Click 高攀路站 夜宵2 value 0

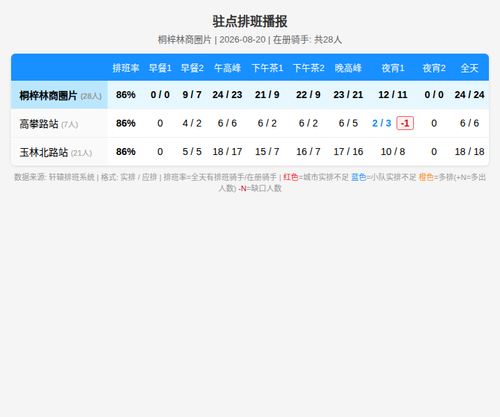click(434, 123)
